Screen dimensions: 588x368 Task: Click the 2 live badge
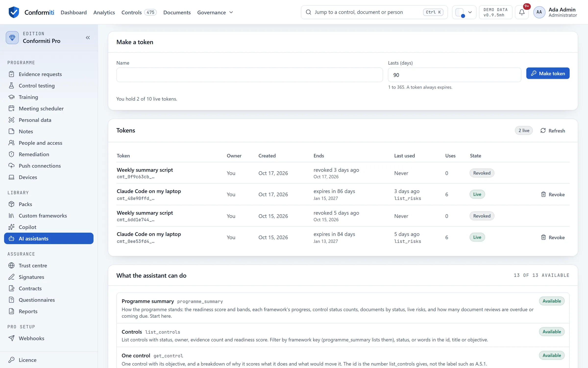tap(524, 131)
